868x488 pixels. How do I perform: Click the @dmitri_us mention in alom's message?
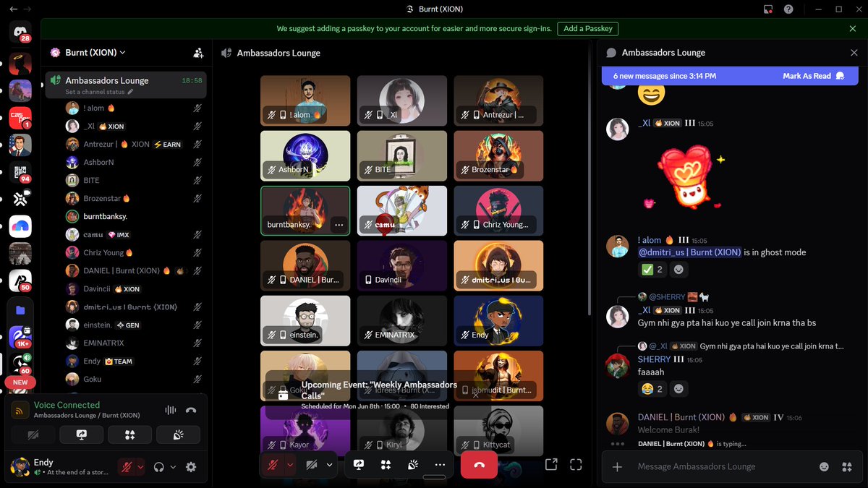pyautogui.click(x=689, y=252)
